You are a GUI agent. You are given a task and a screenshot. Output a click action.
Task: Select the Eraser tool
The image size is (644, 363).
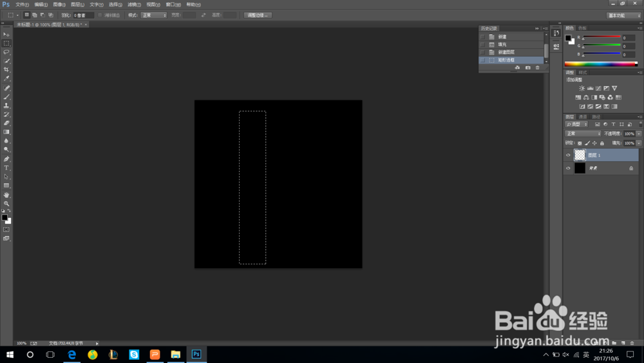pos(6,123)
